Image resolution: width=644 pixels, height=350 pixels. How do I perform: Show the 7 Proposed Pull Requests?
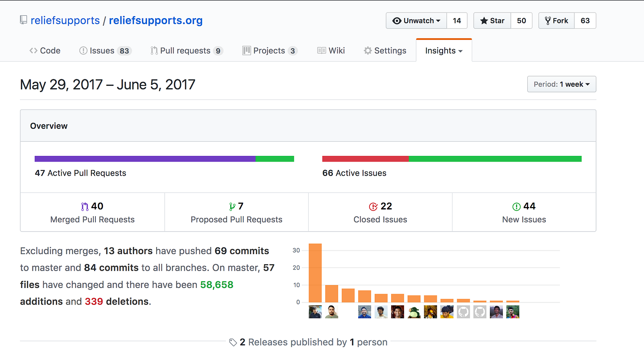coord(237,212)
